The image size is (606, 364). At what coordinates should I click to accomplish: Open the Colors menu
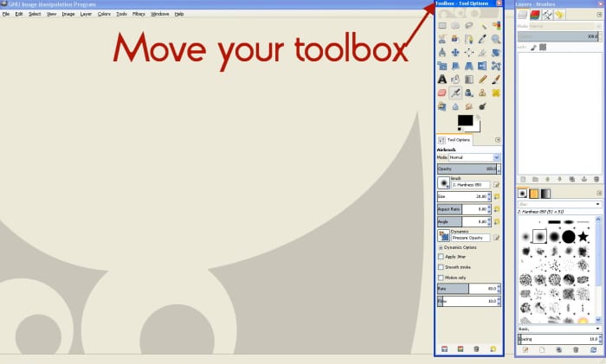coord(104,15)
